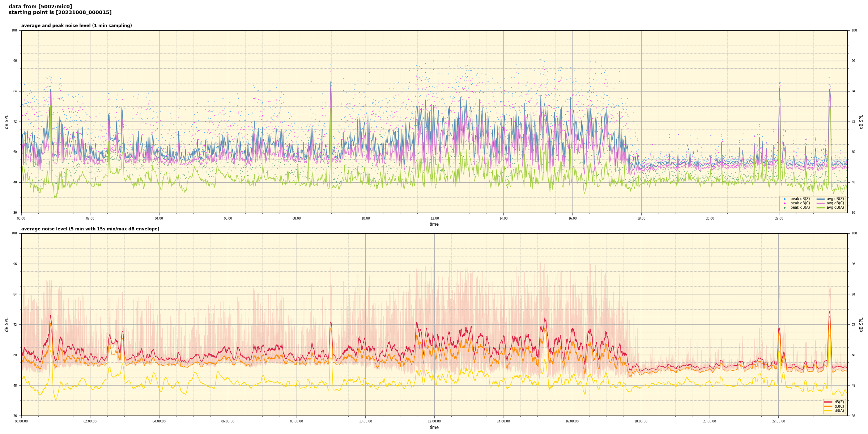
Task: Click the avg dB(A) green line swatch
Action: (821, 208)
